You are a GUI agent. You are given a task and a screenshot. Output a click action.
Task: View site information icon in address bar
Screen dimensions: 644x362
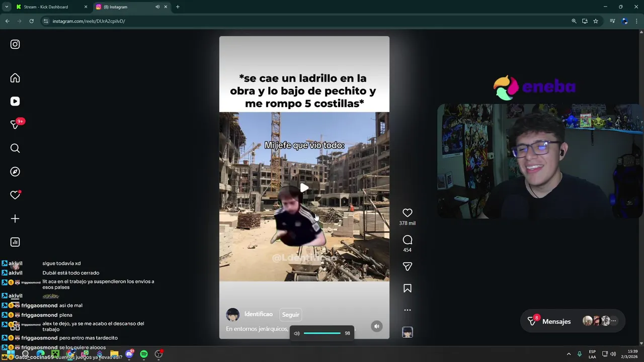[46, 21]
